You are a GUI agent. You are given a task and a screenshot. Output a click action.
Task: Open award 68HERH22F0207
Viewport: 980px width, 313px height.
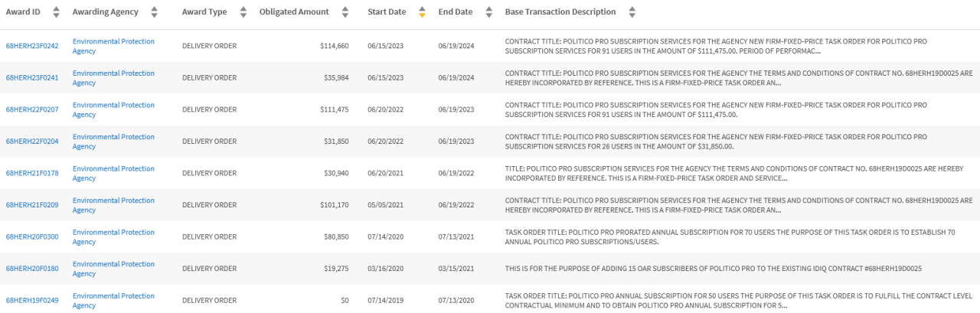pos(32,109)
